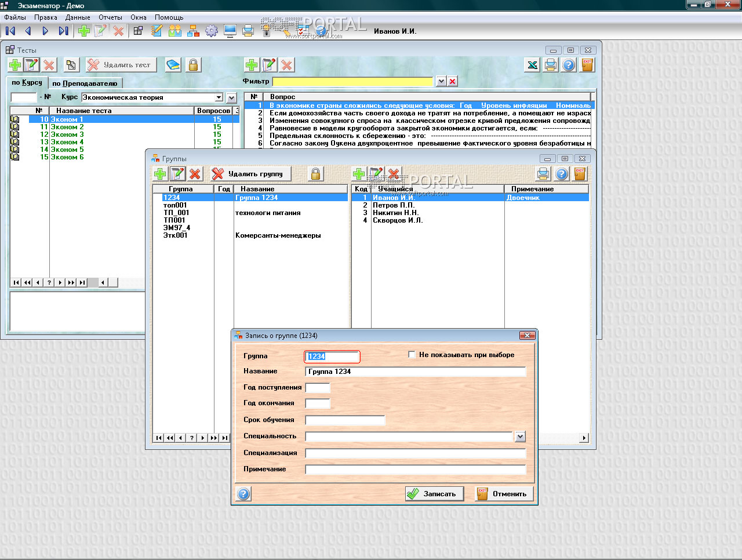Go to previous record in main toolbar
This screenshot has width=742, height=560.
click(x=28, y=31)
